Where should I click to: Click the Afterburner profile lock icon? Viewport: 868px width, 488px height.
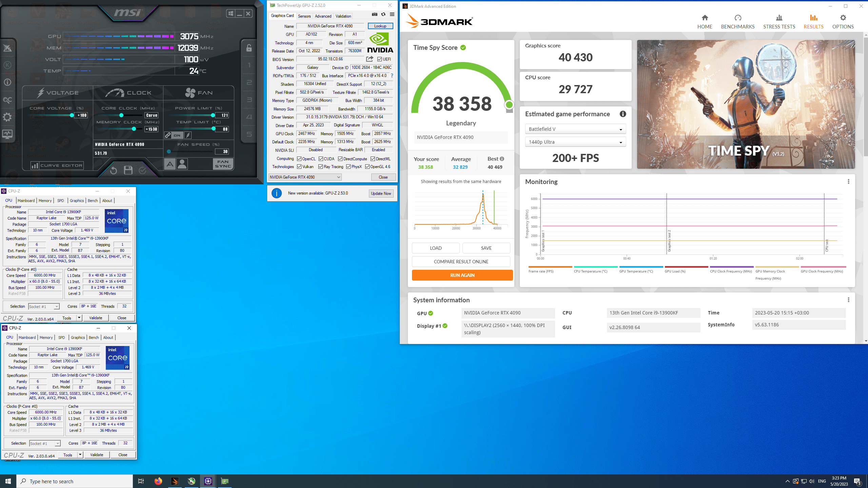[x=249, y=48]
